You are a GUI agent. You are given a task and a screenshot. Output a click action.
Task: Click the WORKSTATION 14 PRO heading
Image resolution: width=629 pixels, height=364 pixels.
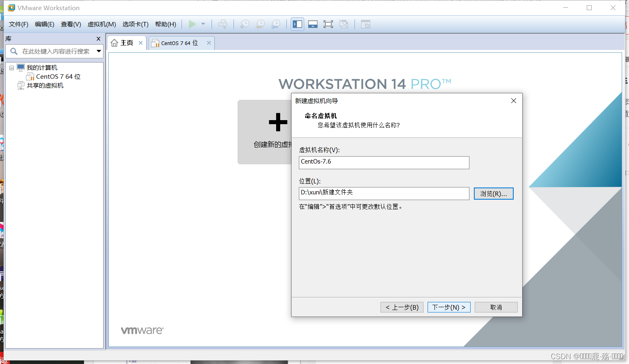point(365,84)
